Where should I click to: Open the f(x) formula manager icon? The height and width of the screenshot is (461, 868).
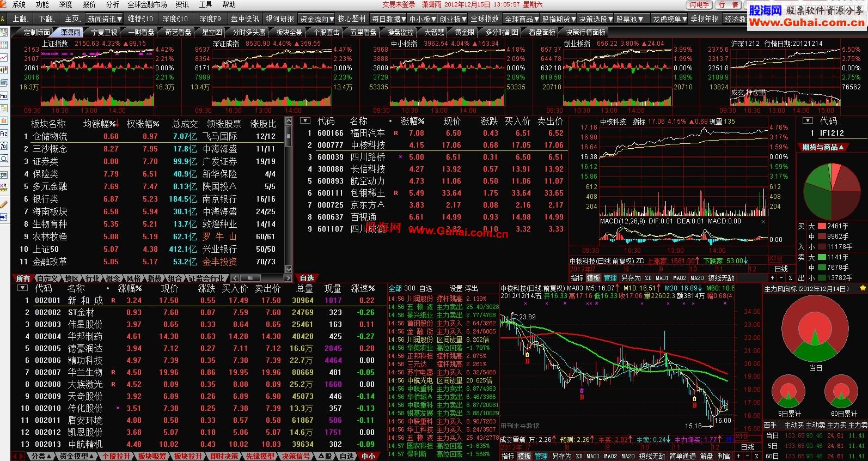4,145
